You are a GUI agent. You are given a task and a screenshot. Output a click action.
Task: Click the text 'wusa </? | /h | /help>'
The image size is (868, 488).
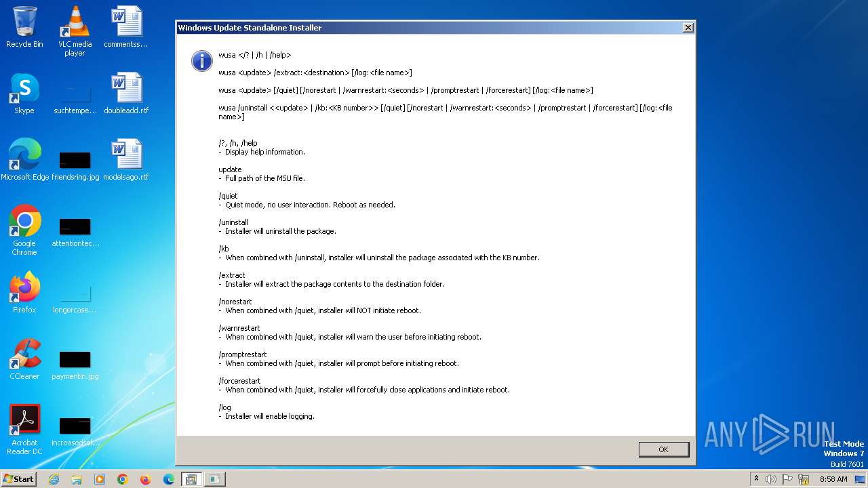tap(254, 55)
